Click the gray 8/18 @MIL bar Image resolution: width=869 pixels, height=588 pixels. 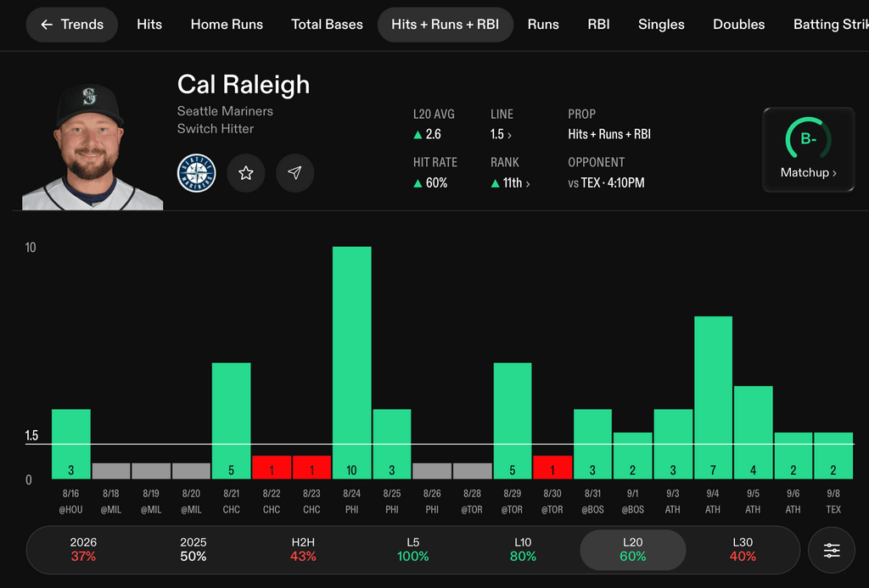[111, 471]
